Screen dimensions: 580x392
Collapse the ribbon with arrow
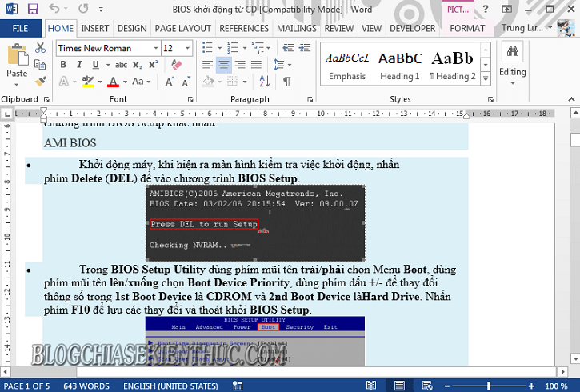click(x=571, y=99)
